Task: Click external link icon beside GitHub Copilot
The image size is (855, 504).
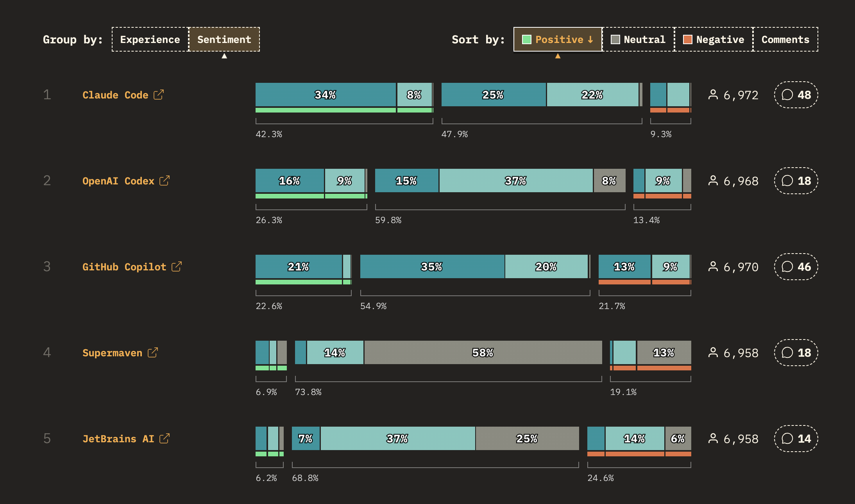Action: [177, 266]
